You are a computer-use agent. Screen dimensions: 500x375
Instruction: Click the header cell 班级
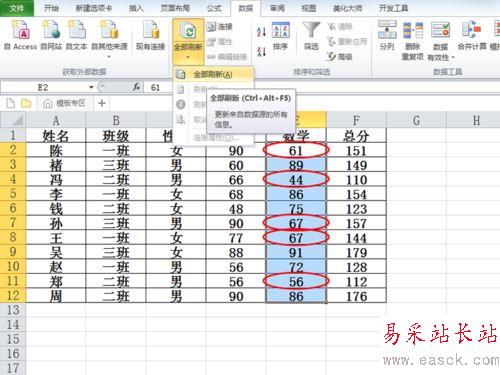tap(116, 136)
